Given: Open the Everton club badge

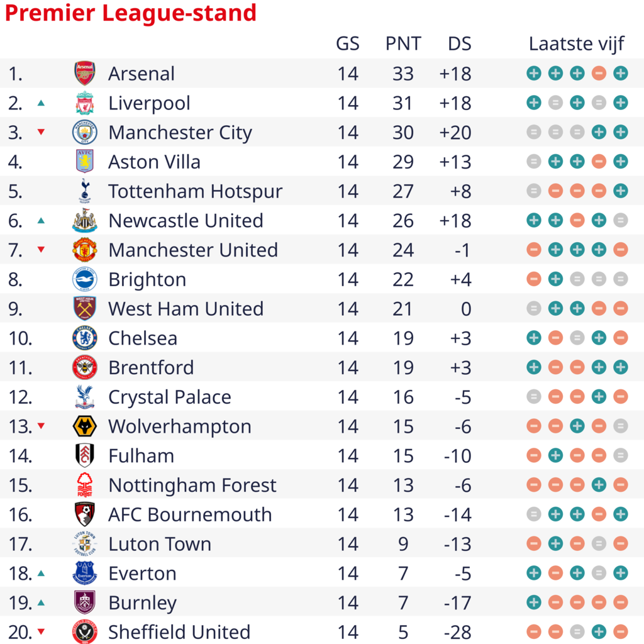Looking at the screenshot, I should coord(85,574).
